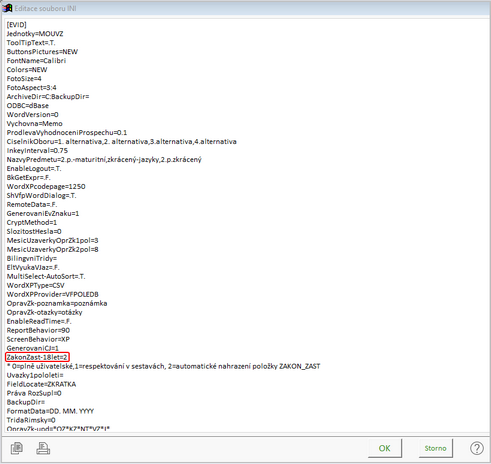Click the printer icon

click(x=43, y=448)
